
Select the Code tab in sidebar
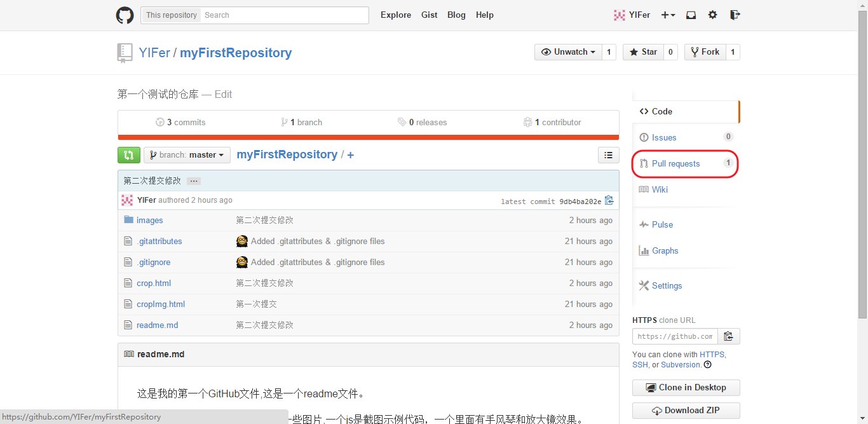click(685, 111)
